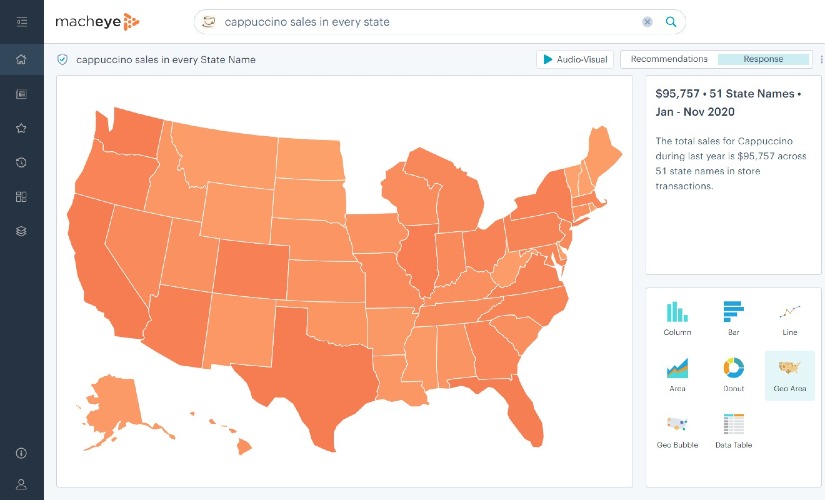
Task: Switch to the Response tab
Action: point(763,60)
